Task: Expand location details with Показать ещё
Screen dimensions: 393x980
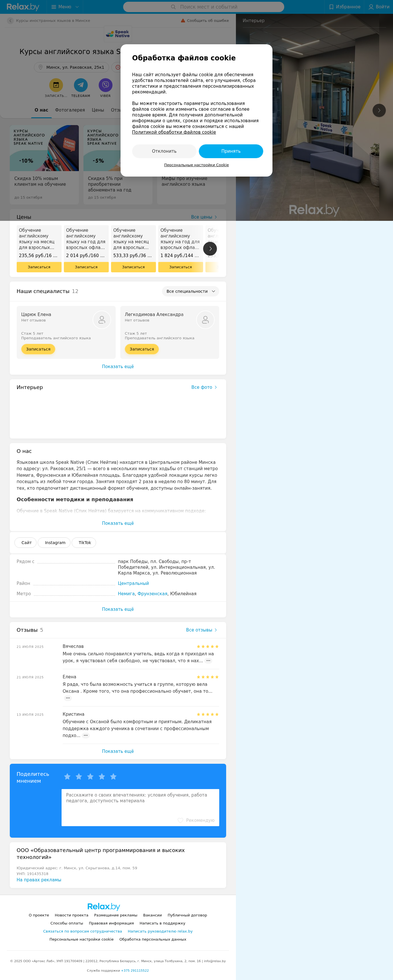Action: (x=118, y=609)
